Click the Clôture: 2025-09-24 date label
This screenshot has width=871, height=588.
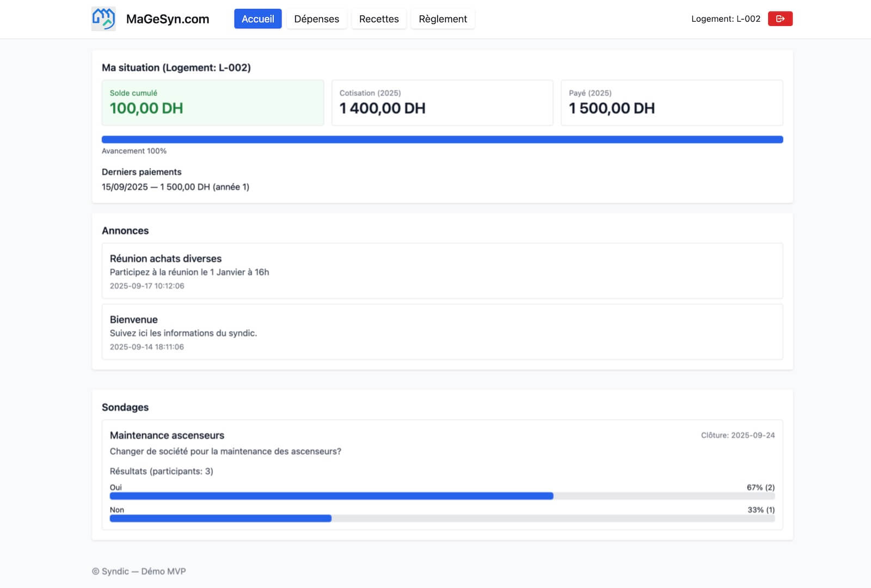(x=737, y=435)
